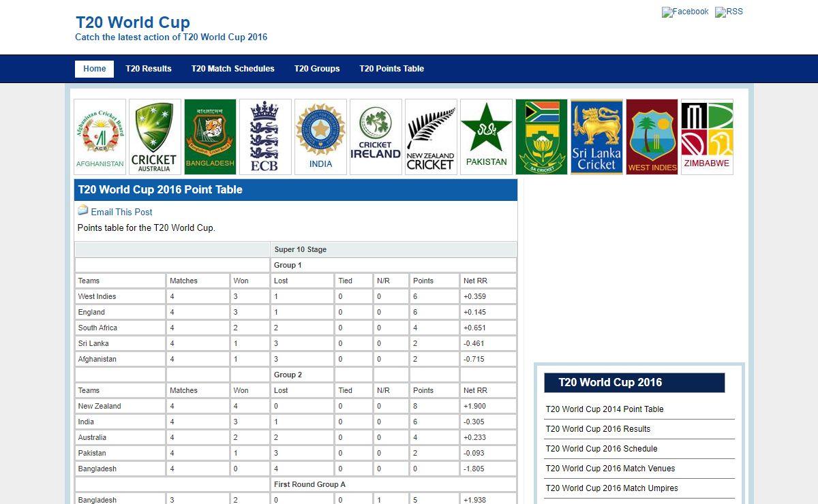818x504 pixels.
Task: Click the West Indies table cell
Action: [x=121, y=297]
